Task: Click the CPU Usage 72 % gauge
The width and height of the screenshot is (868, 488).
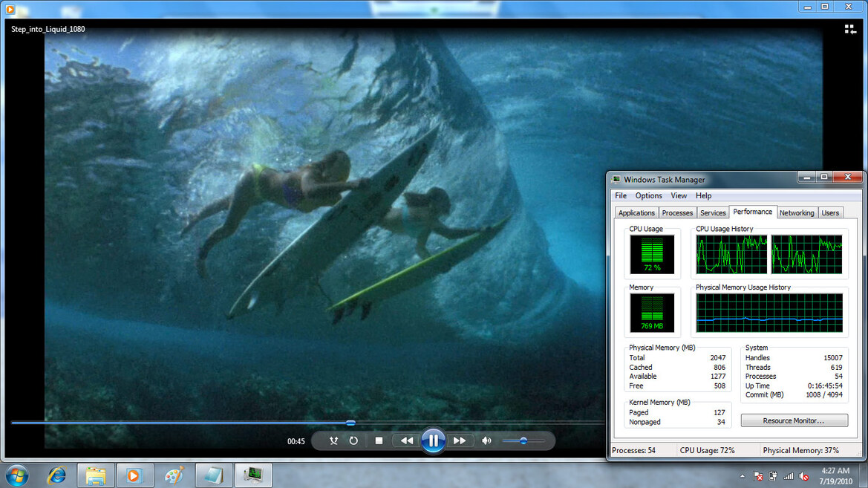Action: pos(652,254)
